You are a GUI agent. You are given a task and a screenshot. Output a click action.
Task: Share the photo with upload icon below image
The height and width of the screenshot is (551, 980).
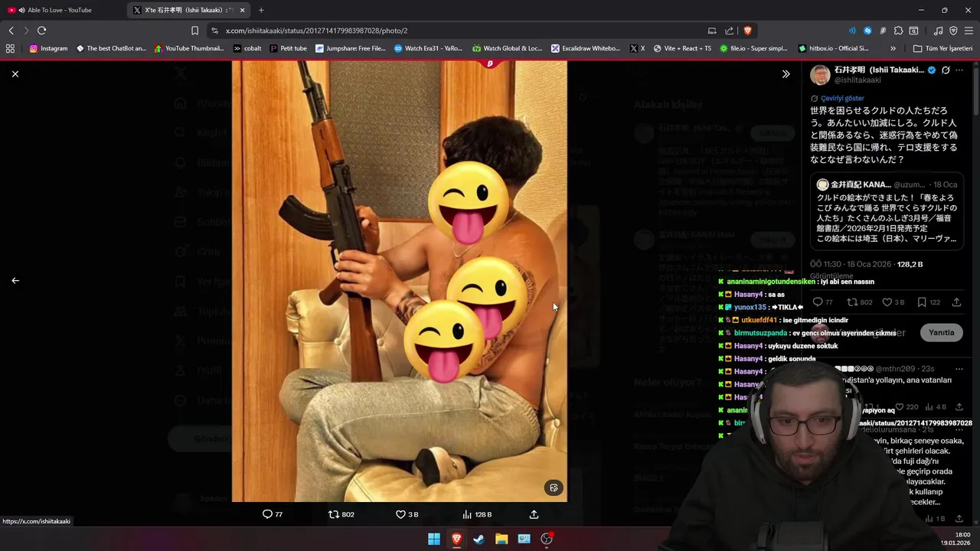tap(534, 514)
